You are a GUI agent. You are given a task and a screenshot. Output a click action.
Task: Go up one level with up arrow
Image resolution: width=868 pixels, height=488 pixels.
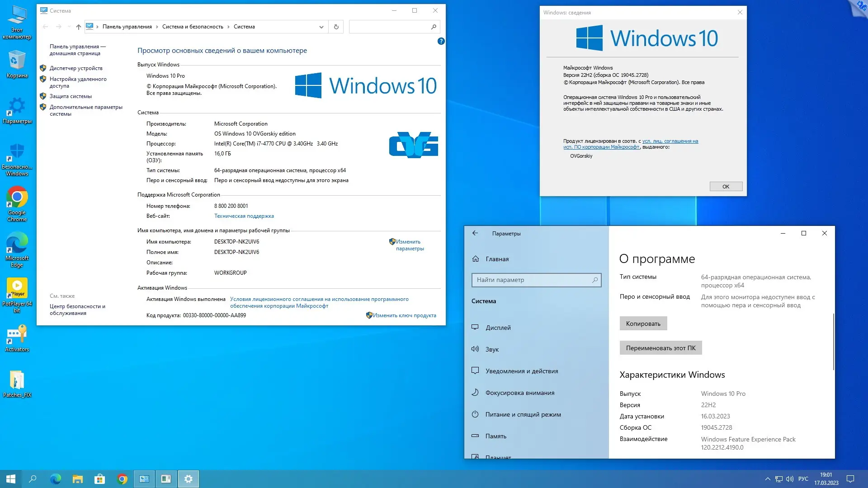click(x=79, y=27)
